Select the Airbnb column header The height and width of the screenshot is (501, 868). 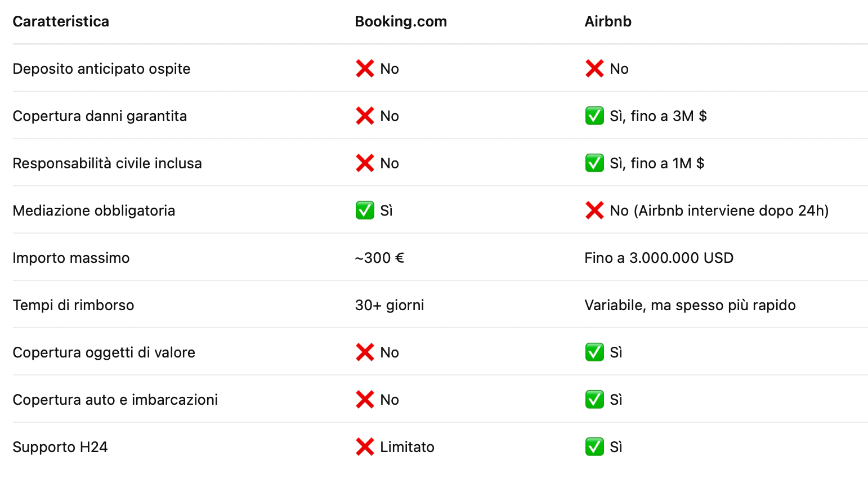[608, 21]
